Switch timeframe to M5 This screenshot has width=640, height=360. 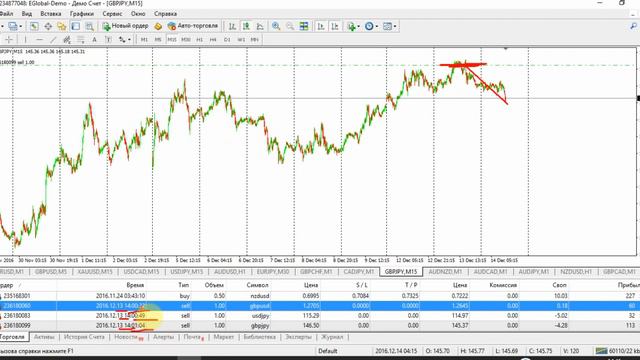[158, 40]
